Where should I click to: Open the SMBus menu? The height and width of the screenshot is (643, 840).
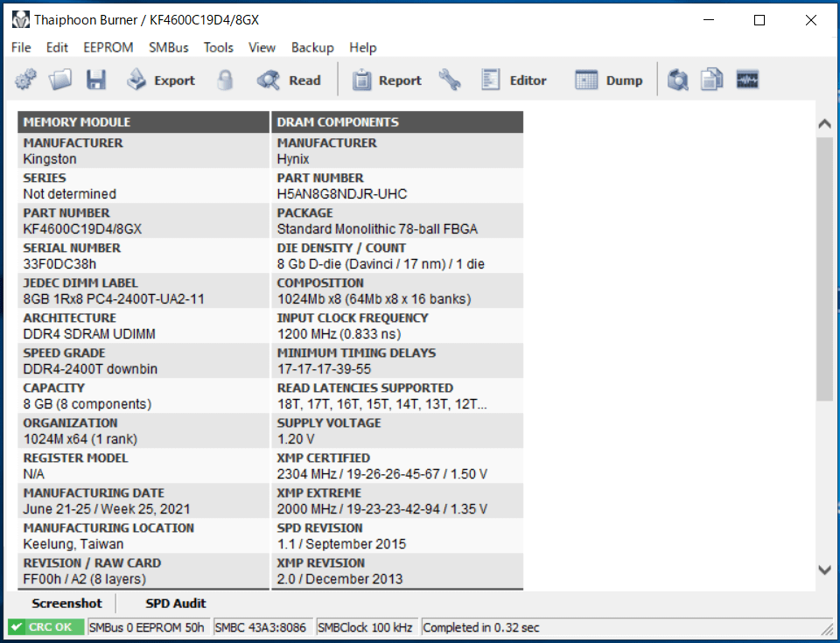[169, 48]
